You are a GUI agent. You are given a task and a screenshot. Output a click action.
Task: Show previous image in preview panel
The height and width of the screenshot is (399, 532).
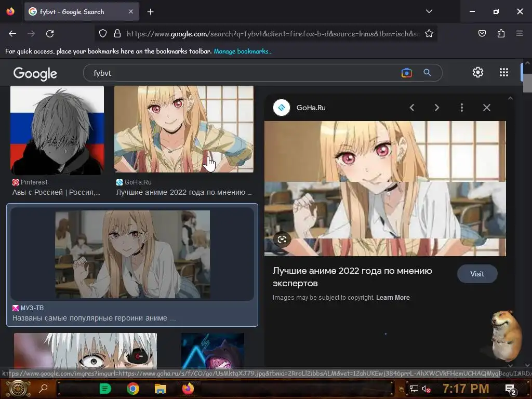pos(412,108)
